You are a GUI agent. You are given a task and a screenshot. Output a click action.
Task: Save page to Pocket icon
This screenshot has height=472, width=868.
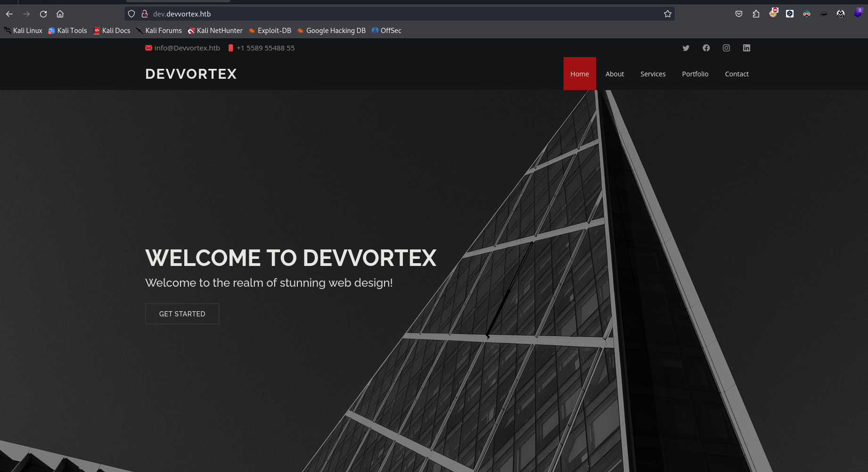pyautogui.click(x=739, y=14)
